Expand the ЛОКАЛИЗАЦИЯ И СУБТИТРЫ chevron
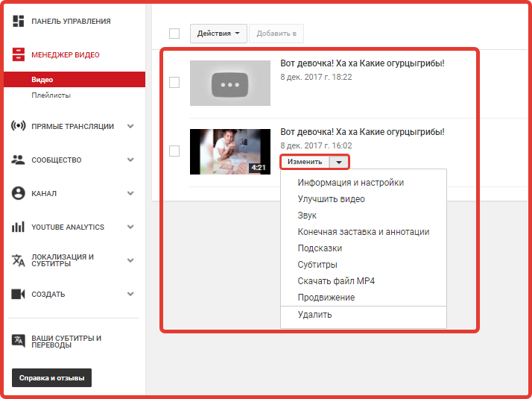The height and width of the screenshot is (399, 532). (x=130, y=260)
